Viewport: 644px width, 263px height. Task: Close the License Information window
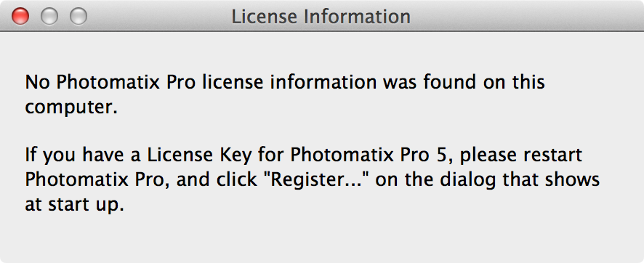click(x=20, y=17)
